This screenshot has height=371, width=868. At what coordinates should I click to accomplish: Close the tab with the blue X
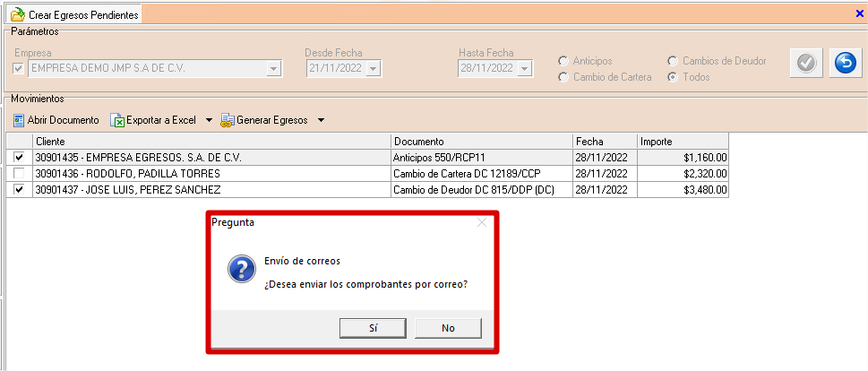point(859,13)
